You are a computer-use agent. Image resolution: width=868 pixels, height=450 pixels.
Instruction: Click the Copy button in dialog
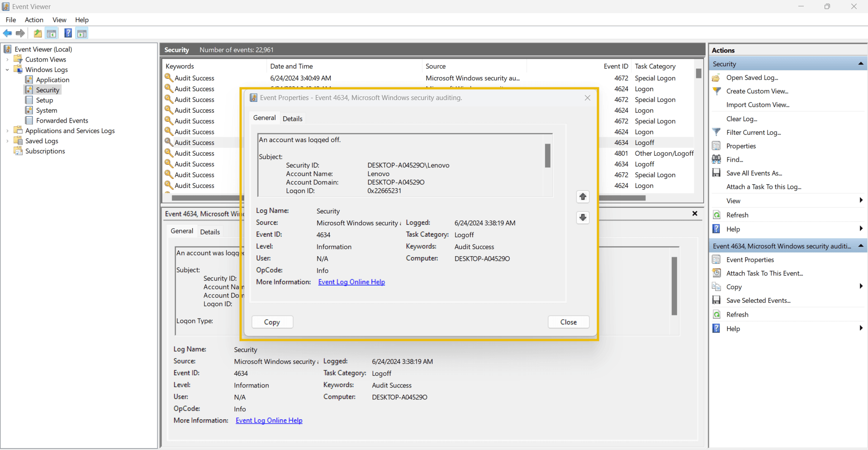[x=272, y=322]
